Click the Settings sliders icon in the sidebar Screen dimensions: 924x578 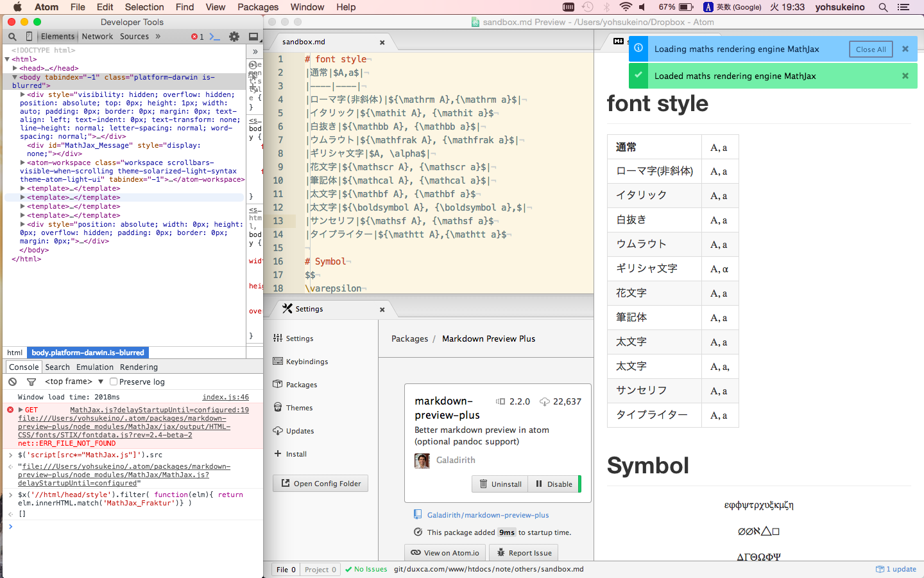[x=278, y=338]
